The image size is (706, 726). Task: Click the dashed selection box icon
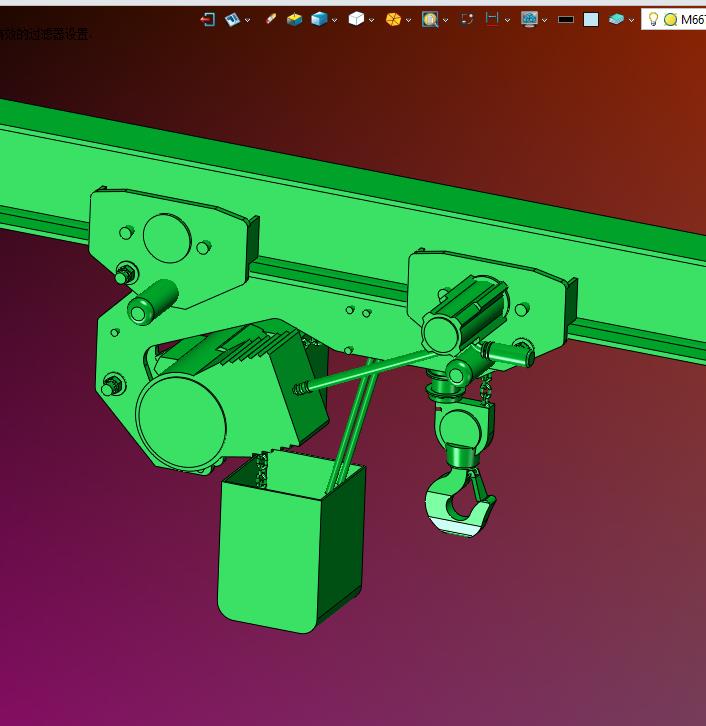pos(467,19)
